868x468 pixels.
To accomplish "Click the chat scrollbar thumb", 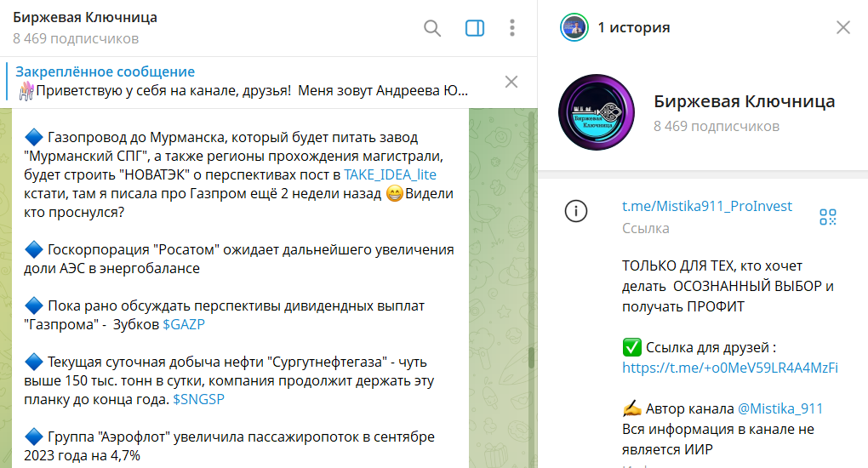I will coord(531,357).
